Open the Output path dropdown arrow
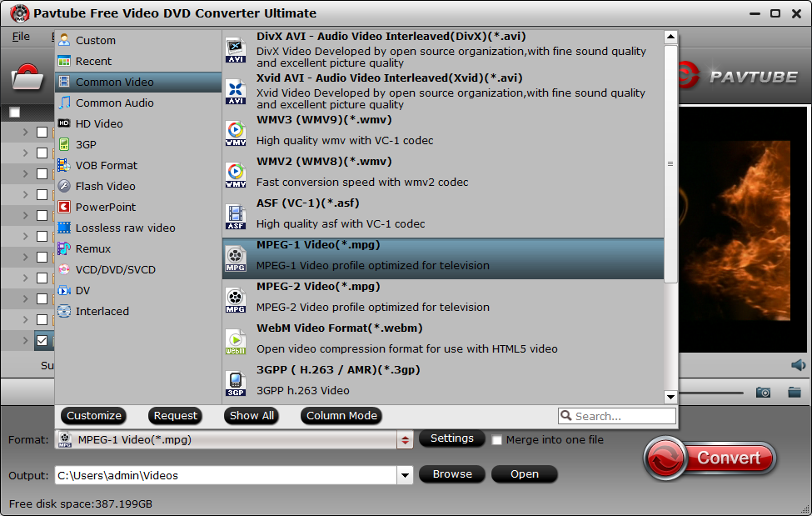 pyautogui.click(x=405, y=475)
